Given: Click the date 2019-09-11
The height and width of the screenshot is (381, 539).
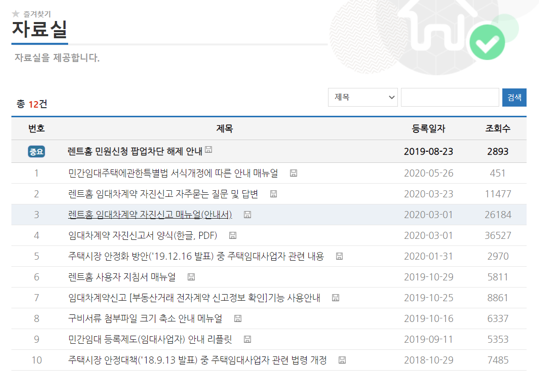Looking at the screenshot, I should pos(428,339).
